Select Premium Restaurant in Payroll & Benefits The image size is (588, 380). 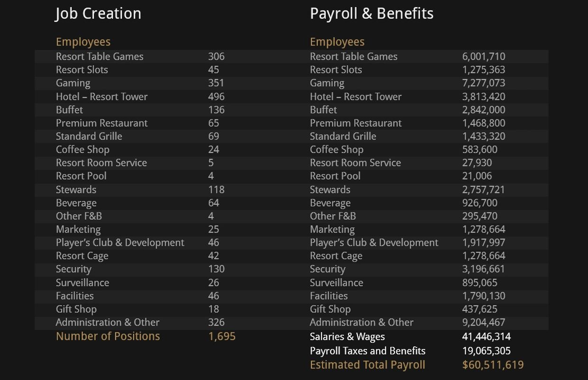coord(355,123)
